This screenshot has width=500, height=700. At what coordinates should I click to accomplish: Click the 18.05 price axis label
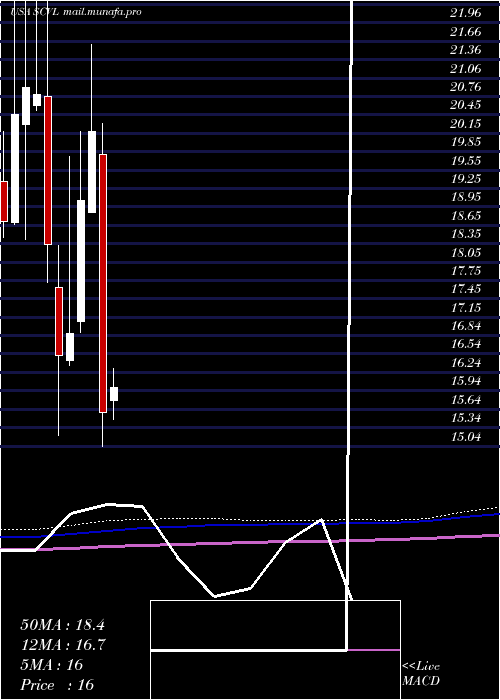tap(466, 253)
